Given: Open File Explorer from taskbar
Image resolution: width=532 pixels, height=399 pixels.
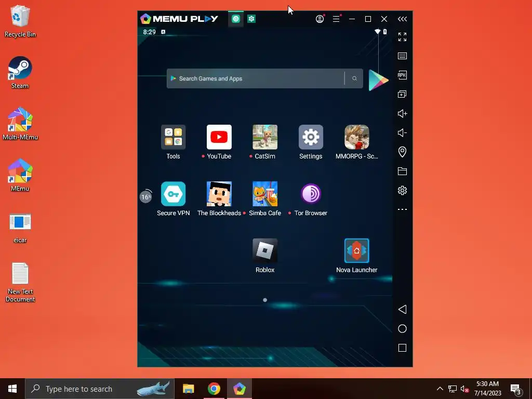Looking at the screenshot, I should tap(188, 389).
